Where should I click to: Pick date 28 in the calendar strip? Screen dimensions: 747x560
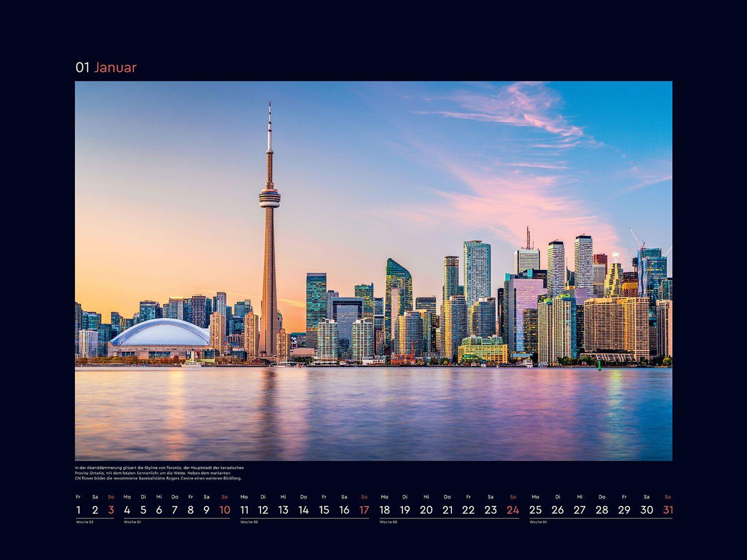(x=602, y=510)
